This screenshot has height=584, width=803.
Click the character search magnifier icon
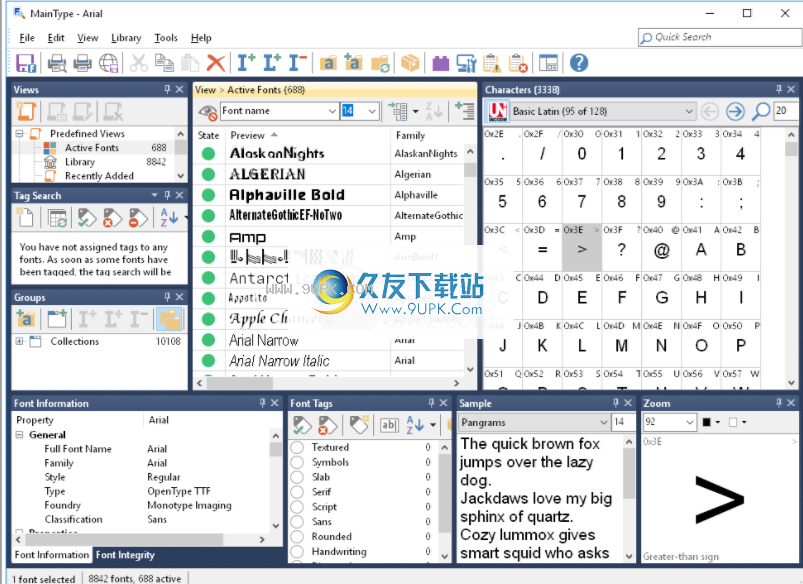[761, 111]
